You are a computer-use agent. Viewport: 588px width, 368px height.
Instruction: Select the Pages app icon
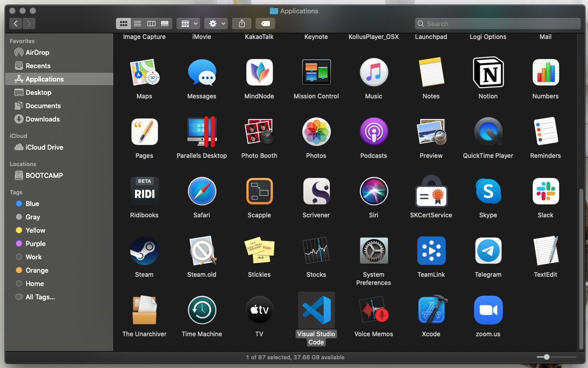144,132
